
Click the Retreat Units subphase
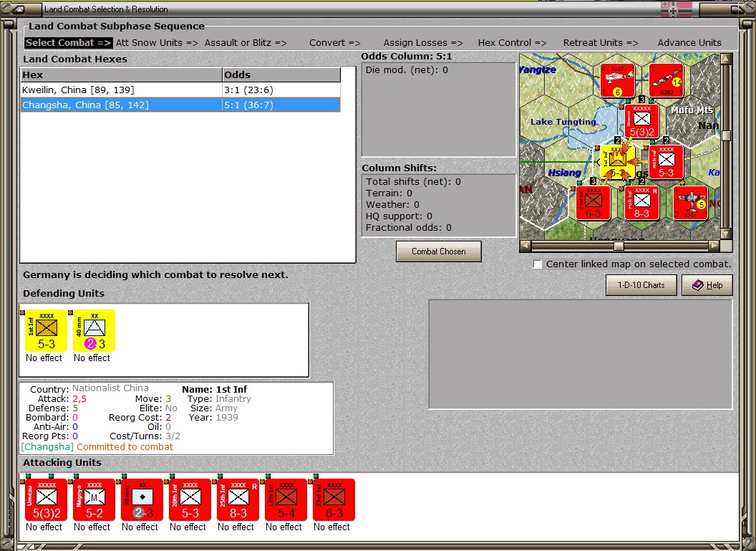600,42
